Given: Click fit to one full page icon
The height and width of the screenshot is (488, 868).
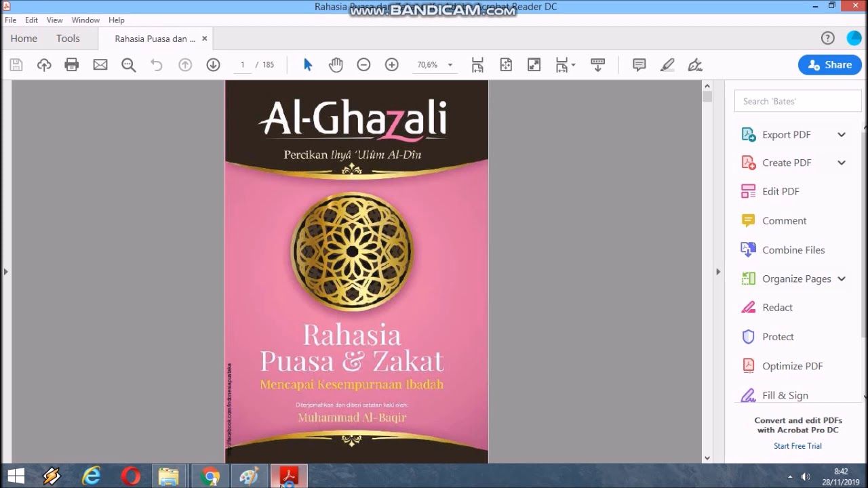Looking at the screenshot, I should [506, 65].
